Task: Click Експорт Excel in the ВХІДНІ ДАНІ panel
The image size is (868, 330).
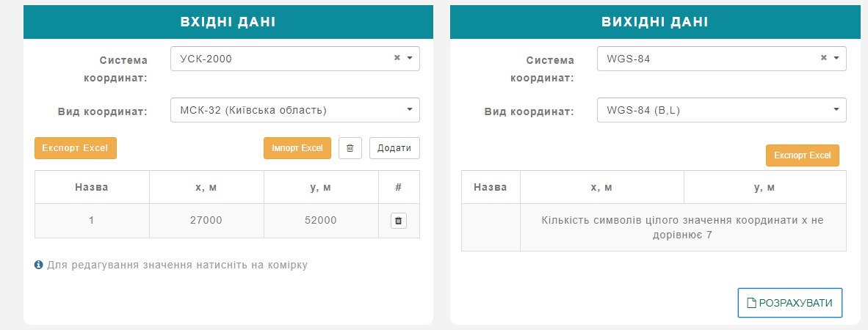Action: point(76,148)
